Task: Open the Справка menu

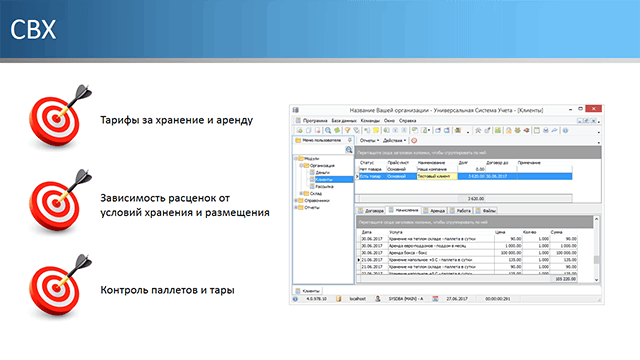Action: 407,121
